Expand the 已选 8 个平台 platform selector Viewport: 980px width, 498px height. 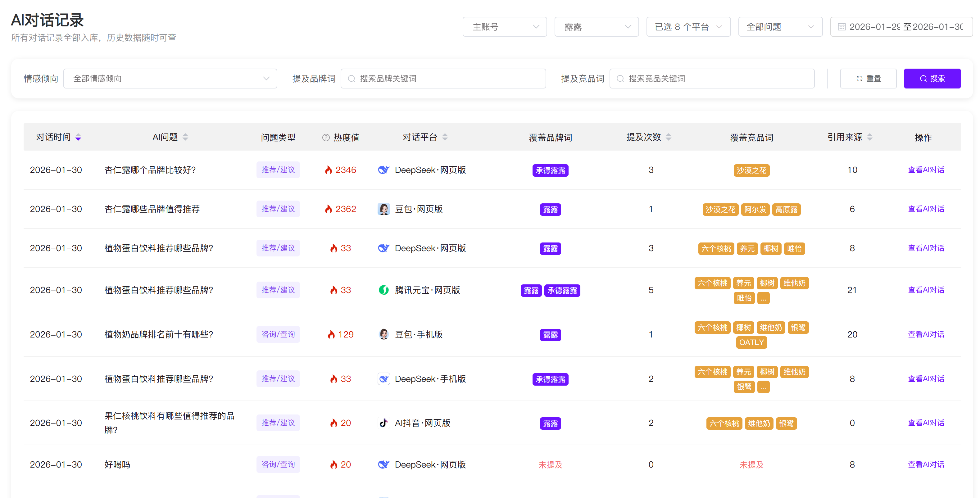(x=688, y=27)
